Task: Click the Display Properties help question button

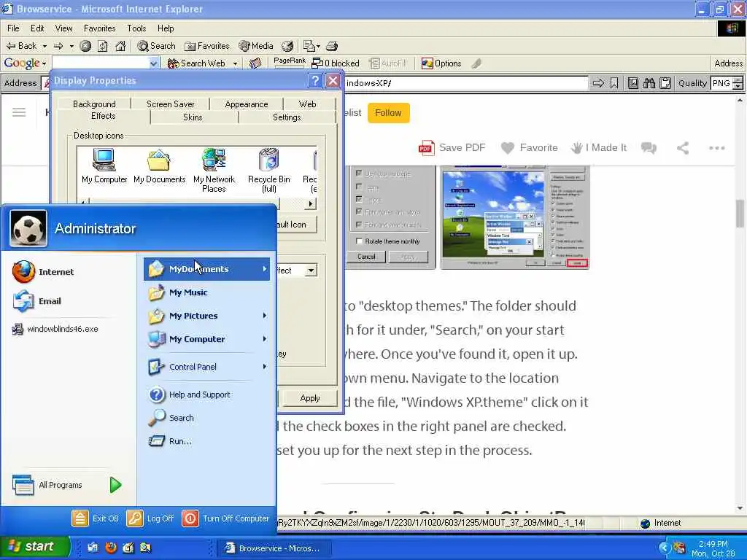Action: [315, 80]
